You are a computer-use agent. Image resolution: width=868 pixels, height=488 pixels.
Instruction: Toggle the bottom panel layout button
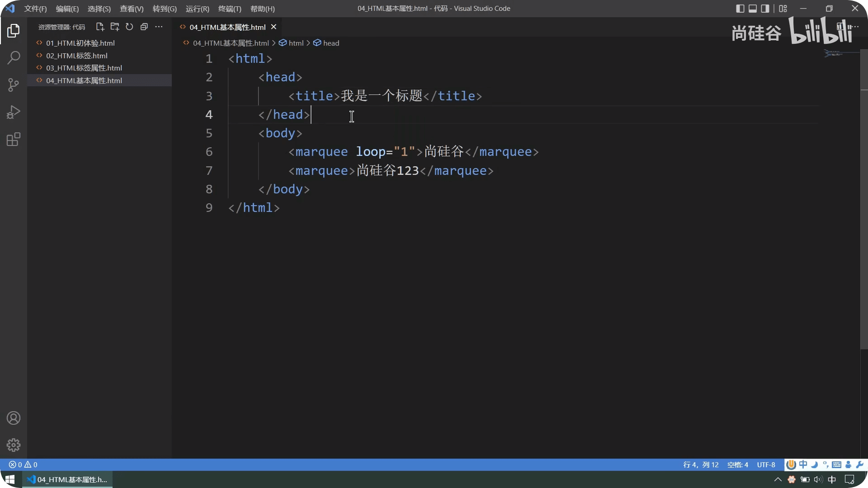753,9
